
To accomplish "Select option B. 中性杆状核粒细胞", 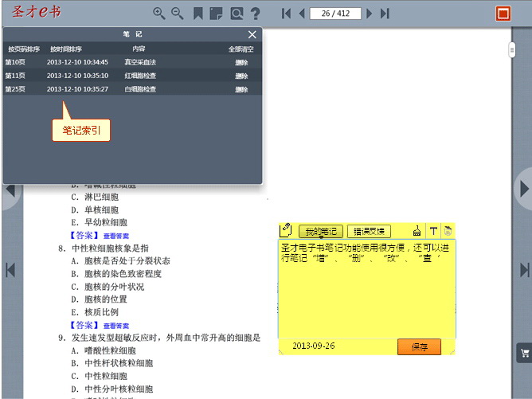I will point(112,363).
